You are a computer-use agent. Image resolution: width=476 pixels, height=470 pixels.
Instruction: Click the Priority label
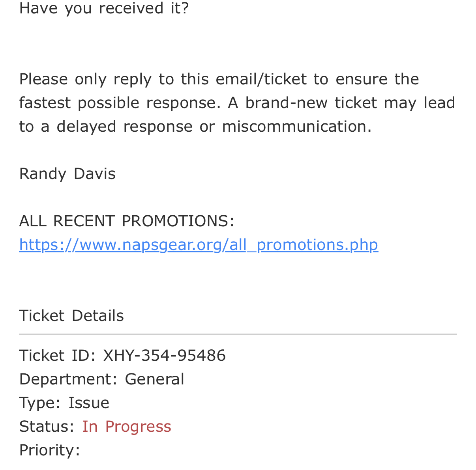point(50,450)
